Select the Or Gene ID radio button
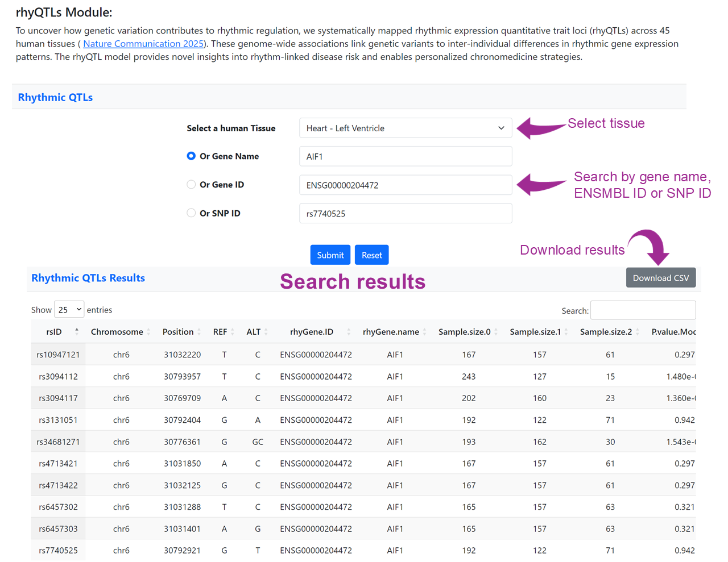728x562 pixels. tap(191, 185)
